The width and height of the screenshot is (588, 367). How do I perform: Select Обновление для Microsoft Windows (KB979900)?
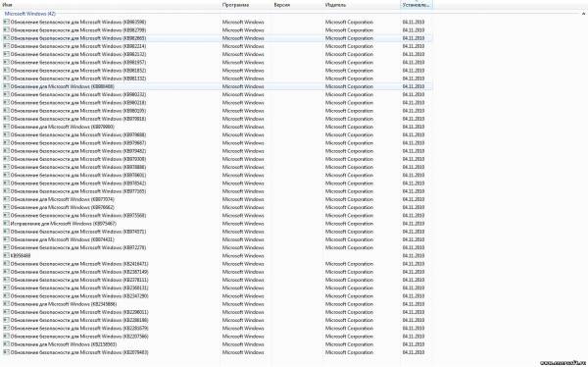pyautogui.click(x=218, y=127)
